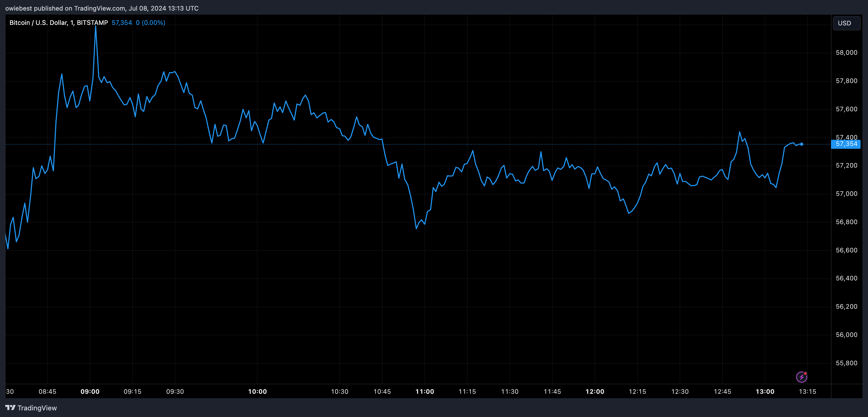
Task: Click the purple lightning bolt icon
Action: [x=802, y=377]
